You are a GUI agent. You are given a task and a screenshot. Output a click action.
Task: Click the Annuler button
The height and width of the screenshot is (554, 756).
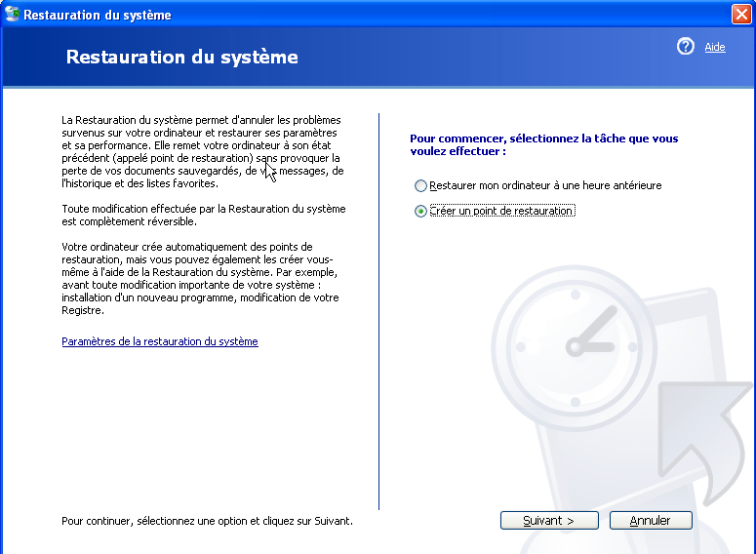651,521
